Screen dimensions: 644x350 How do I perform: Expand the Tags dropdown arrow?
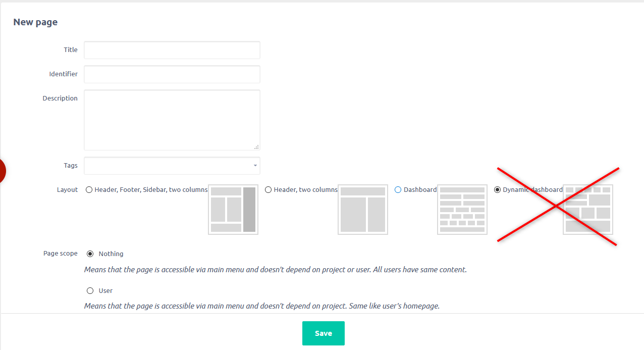255,166
